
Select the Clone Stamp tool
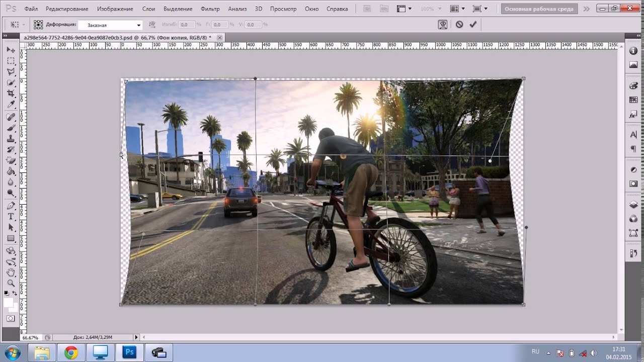(11, 139)
